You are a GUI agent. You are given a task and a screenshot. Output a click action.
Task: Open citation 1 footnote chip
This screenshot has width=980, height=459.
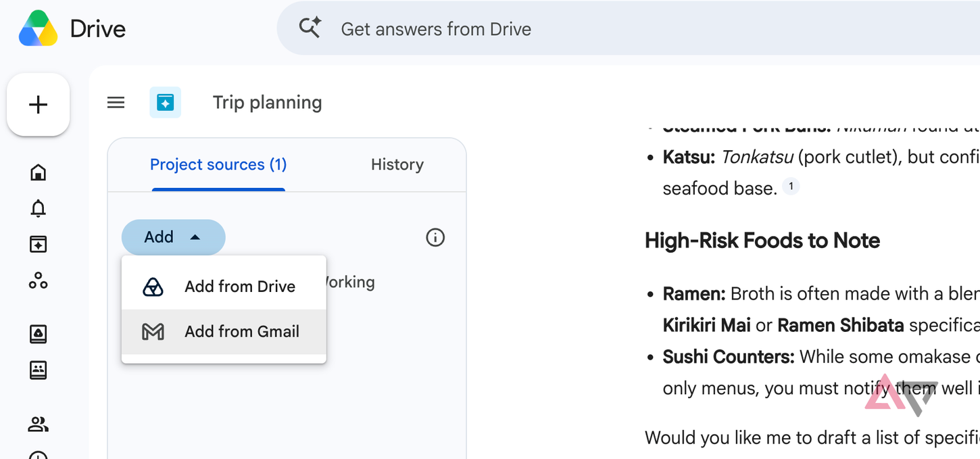(x=791, y=187)
